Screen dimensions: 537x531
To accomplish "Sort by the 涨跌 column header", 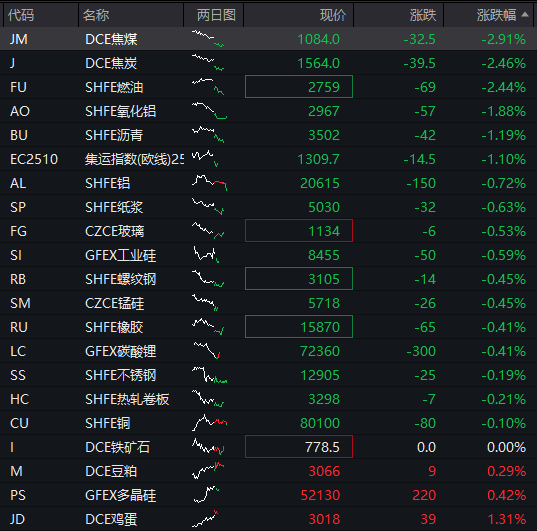I will 423,15.
